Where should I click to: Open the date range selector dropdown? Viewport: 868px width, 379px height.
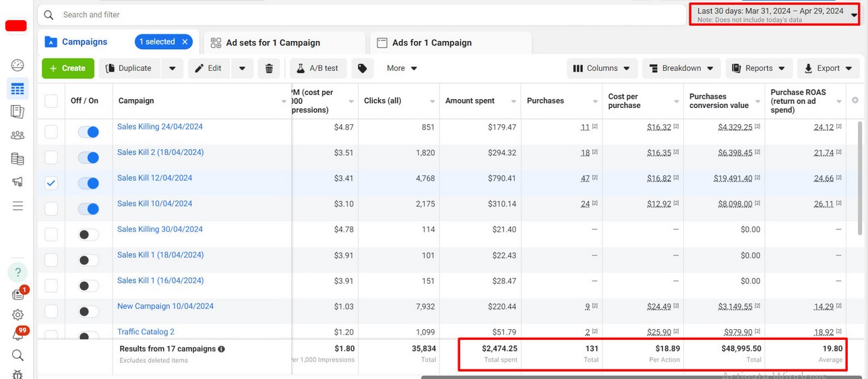point(775,15)
